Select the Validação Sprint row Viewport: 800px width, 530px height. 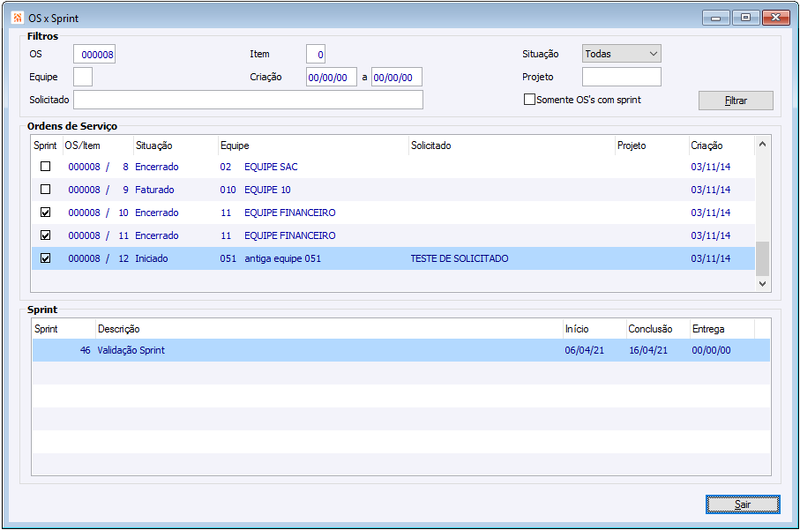pos(401,350)
